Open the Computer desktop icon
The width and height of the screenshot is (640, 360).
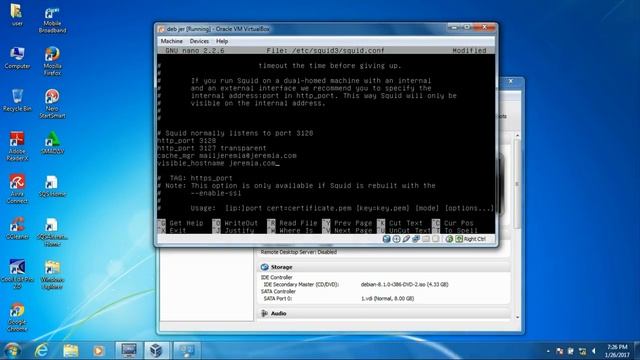17,58
